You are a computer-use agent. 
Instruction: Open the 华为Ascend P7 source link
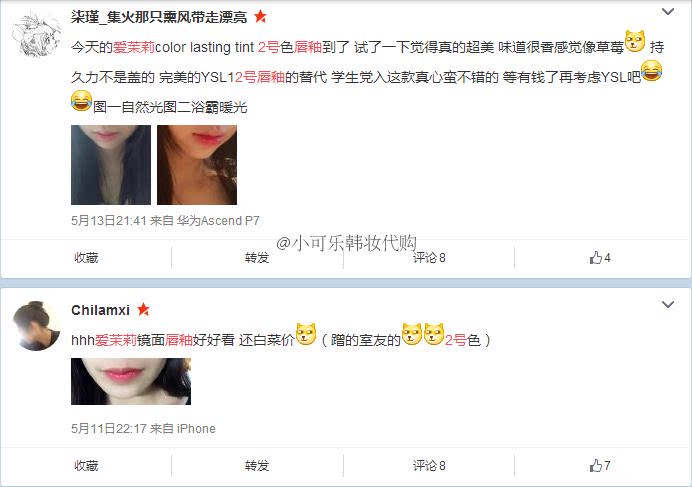(x=218, y=220)
